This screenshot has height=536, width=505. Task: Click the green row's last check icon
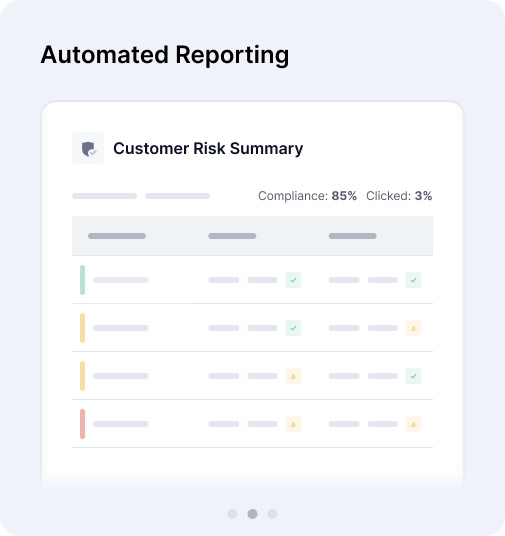click(x=414, y=280)
